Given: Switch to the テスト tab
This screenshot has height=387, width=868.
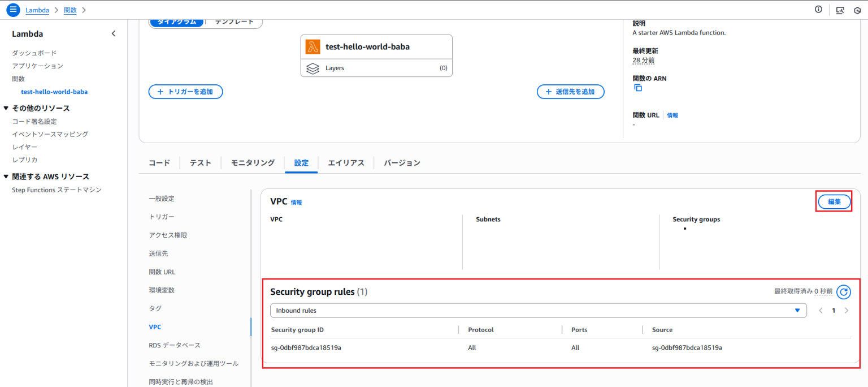Looking at the screenshot, I should click(x=200, y=162).
